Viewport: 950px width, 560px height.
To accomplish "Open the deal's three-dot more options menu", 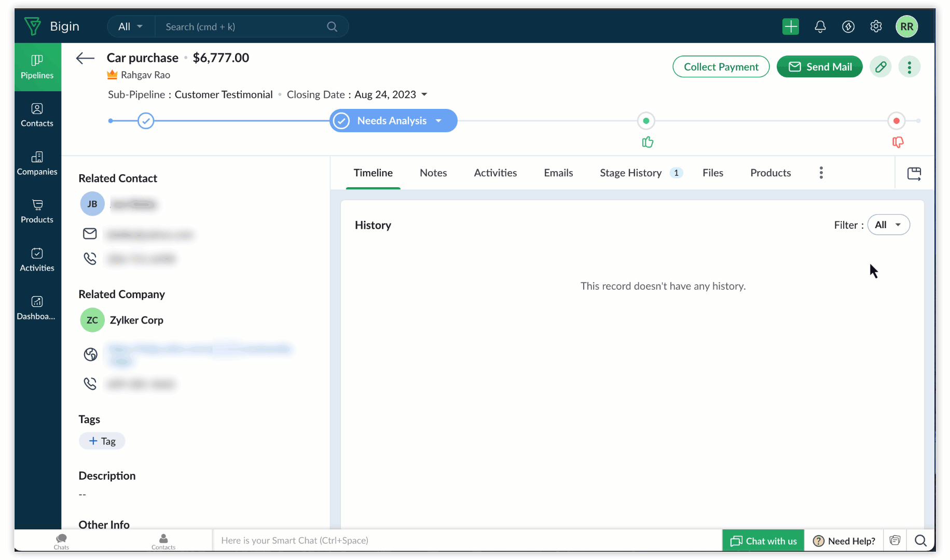I will pos(910,67).
